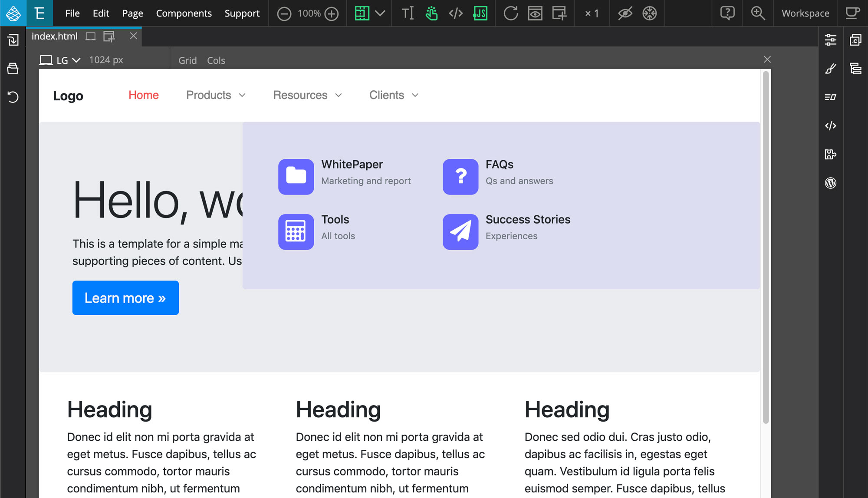The width and height of the screenshot is (868, 498).
Task: Toggle the green page layout view icon
Action: pyautogui.click(x=362, y=13)
